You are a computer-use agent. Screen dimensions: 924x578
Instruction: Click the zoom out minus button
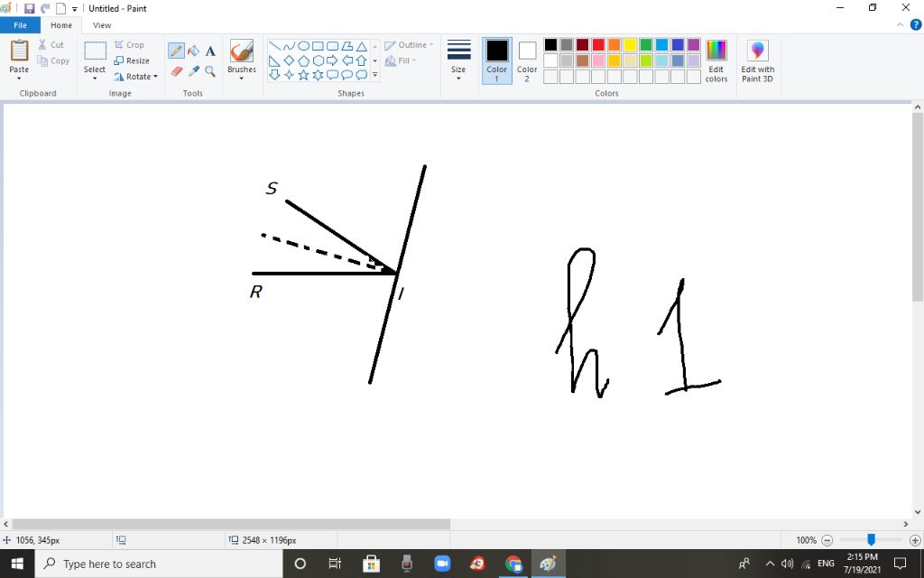827,540
